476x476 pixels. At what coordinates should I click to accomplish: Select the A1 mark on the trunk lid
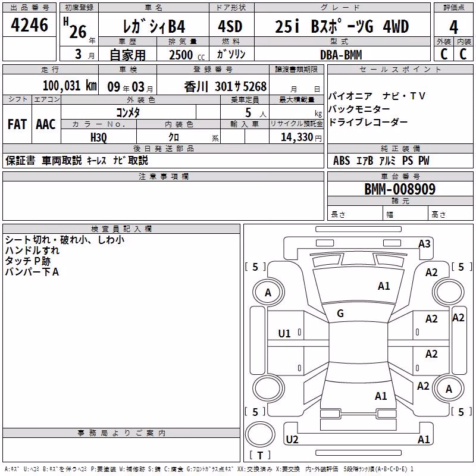pos(381,396)
